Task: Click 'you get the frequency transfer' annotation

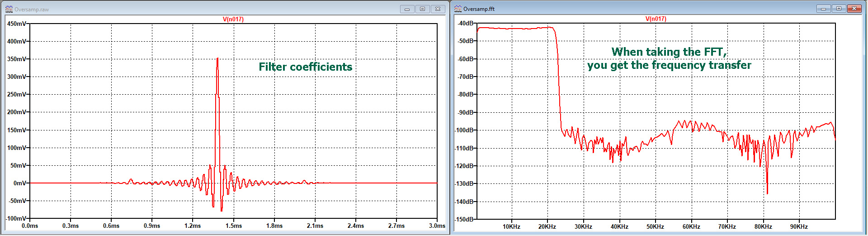Action: tap(669, 66)
